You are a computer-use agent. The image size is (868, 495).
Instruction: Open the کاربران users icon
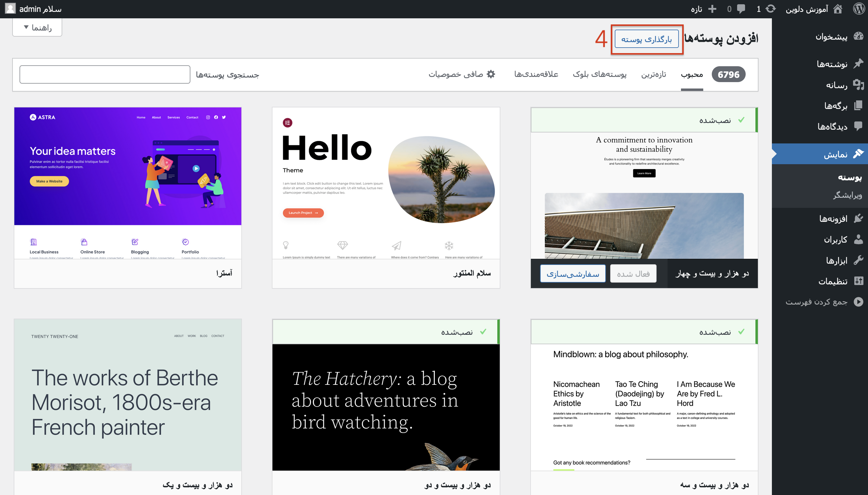pyautogui.click(x=859, y=239)
